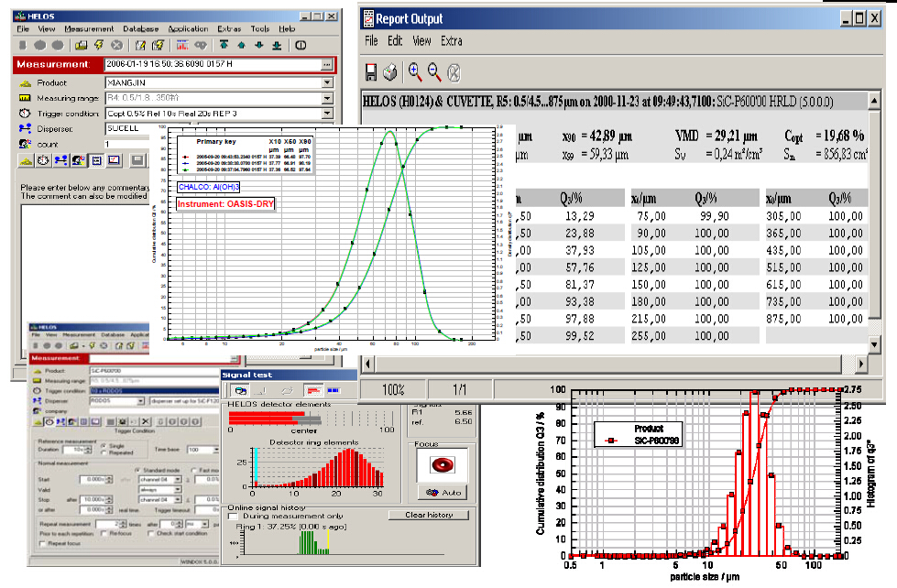Open the Database menu in top HELOS window
Screen dimensions: 897x588
click(141, 28)
